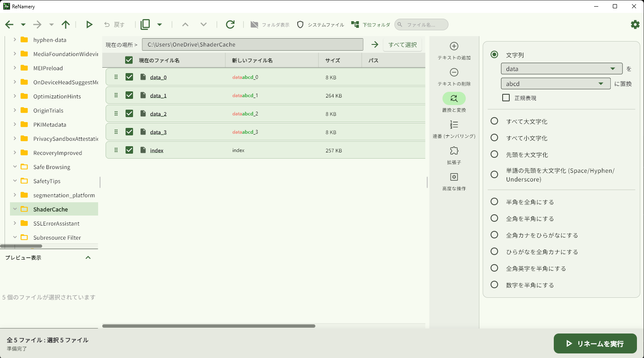Toggle 下位フォルダ subfolder option
This screenshot has height=358, width=644.
(370, 25)
